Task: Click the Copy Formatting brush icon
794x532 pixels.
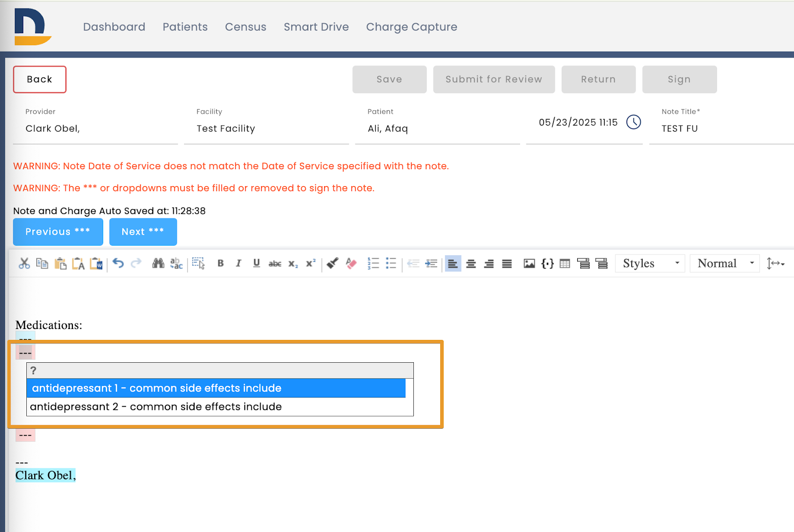Action: click(332, 264)
